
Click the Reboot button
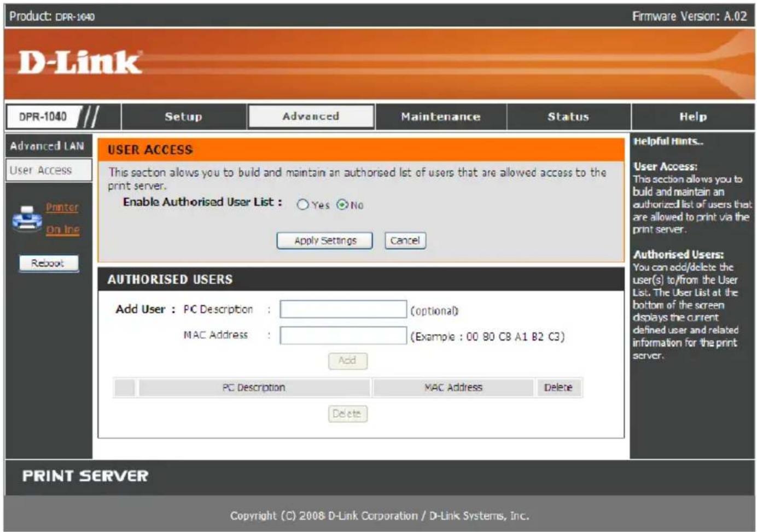point(48,263)
